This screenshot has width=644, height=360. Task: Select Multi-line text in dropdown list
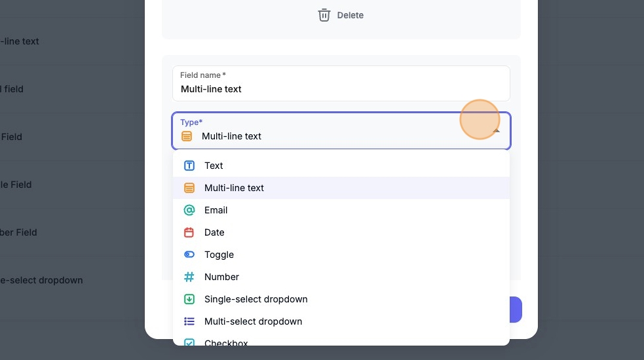[341, 188]
